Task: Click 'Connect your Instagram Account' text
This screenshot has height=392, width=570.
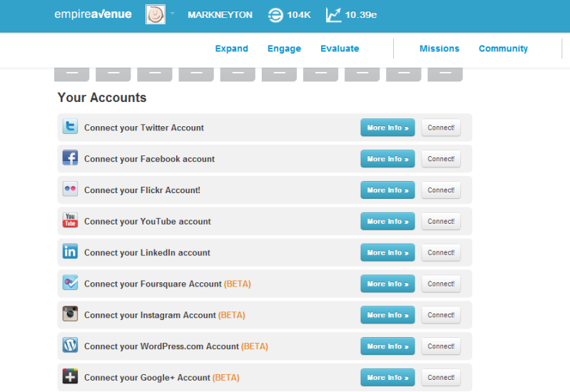Action: pyautogui.click(x=150, y=315)
